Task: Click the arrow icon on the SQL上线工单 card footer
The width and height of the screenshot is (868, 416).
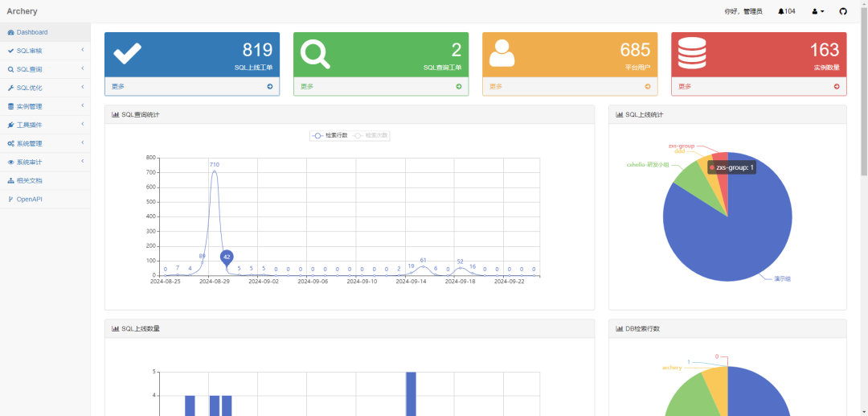Action: click(270, 86)
